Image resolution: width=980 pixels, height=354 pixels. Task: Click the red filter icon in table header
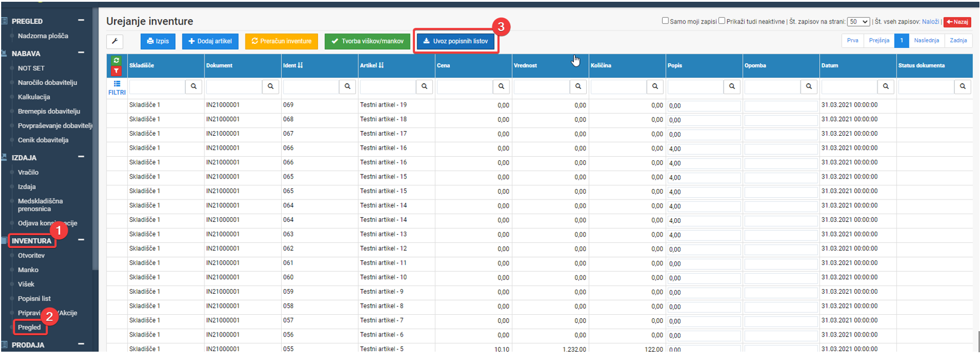116,71
